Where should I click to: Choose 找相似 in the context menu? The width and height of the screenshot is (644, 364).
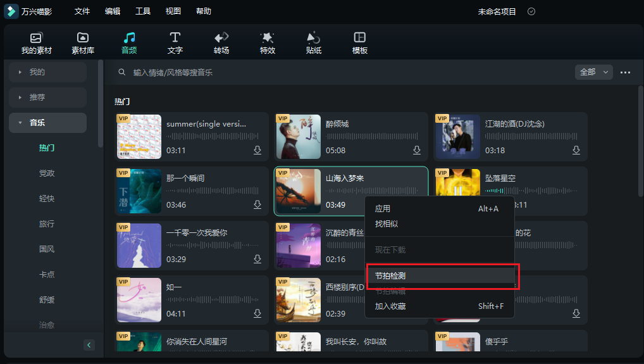click(x=440, y=224)
